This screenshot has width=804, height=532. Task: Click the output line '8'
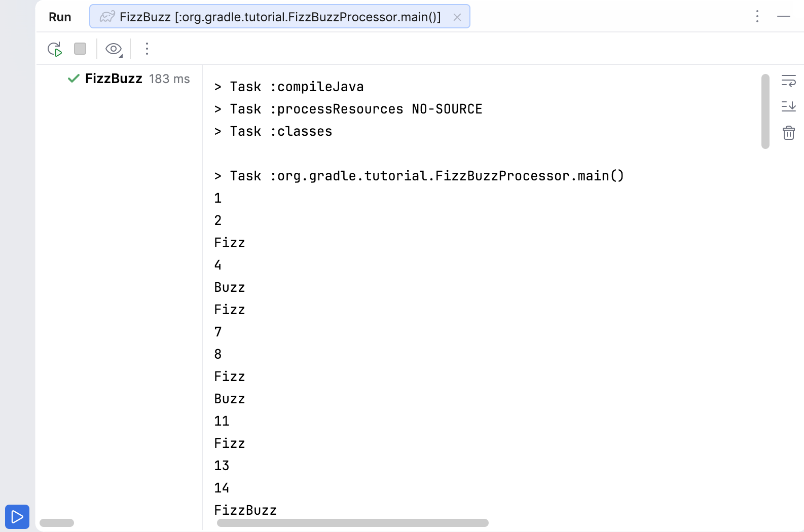[218, 354]
